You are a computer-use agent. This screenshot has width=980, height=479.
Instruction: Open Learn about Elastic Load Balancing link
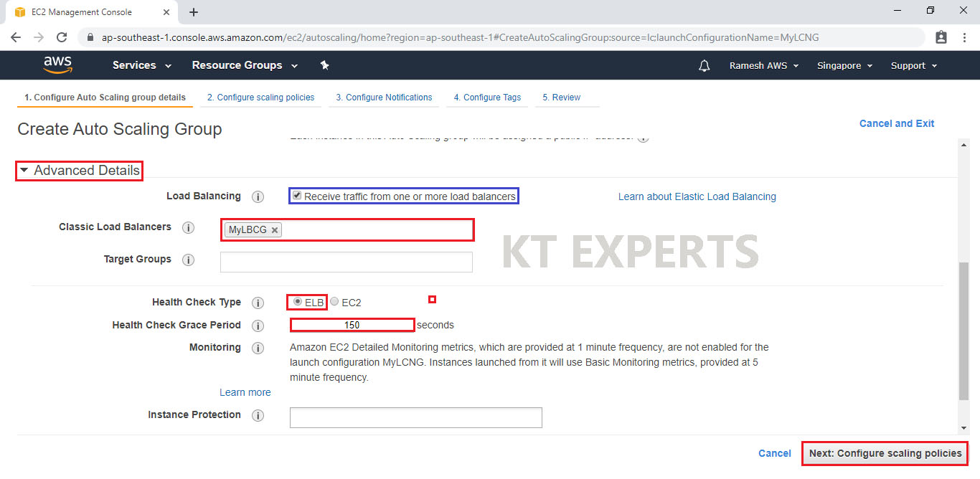pyautogui.click(x=697, y=196)
